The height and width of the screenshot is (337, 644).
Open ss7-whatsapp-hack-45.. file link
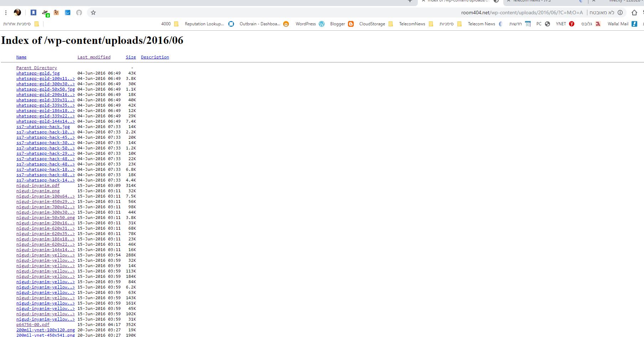46,137
